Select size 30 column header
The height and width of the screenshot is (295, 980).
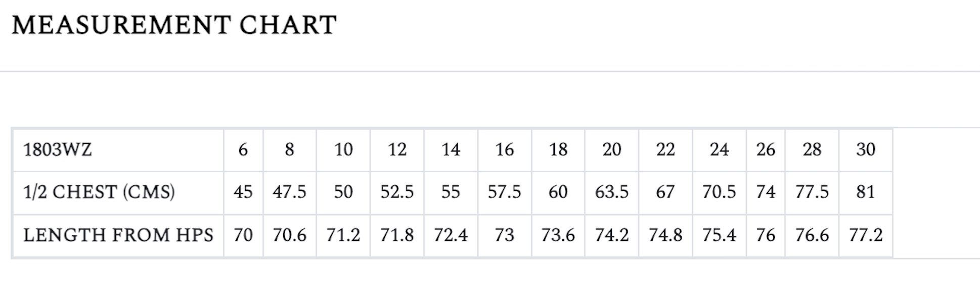[x=866, y=150]
